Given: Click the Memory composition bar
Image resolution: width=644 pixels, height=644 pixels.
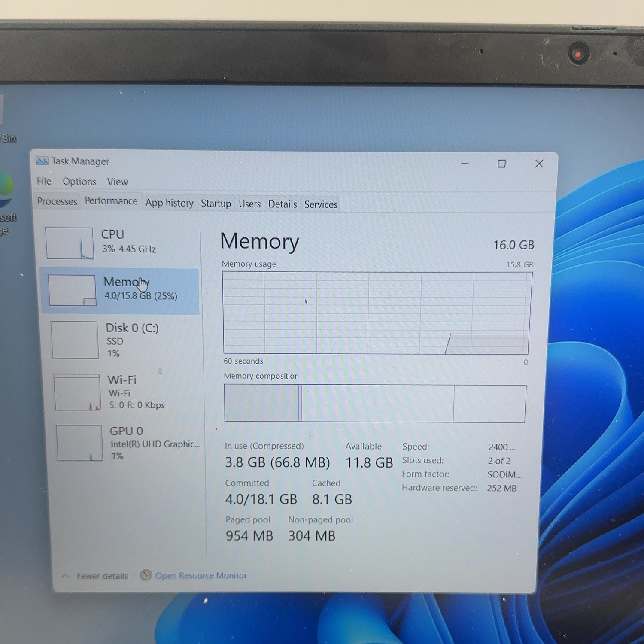Looking at the screenshot, I should point(375,404).
